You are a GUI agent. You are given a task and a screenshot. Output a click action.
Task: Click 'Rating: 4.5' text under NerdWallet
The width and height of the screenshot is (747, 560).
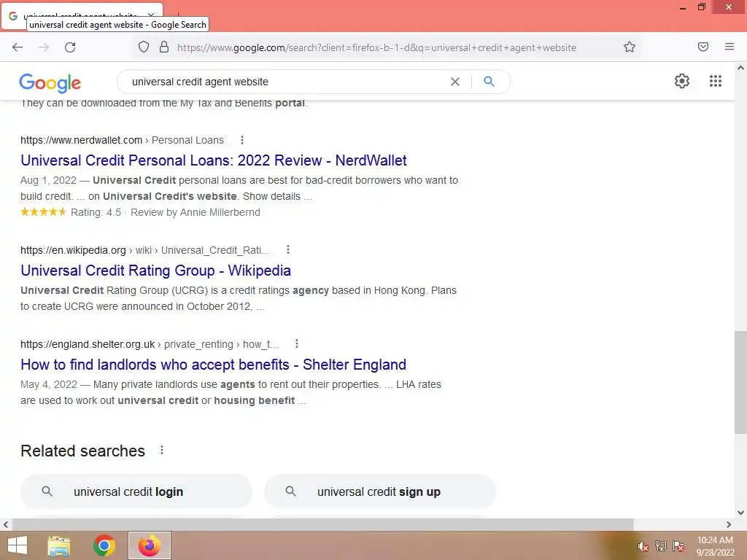point(96,212)
